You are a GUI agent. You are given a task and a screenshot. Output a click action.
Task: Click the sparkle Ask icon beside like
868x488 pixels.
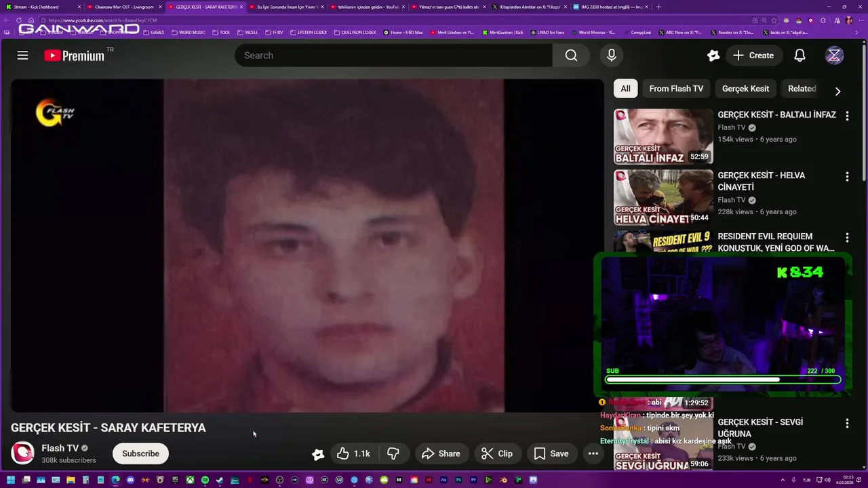point(317,454)
